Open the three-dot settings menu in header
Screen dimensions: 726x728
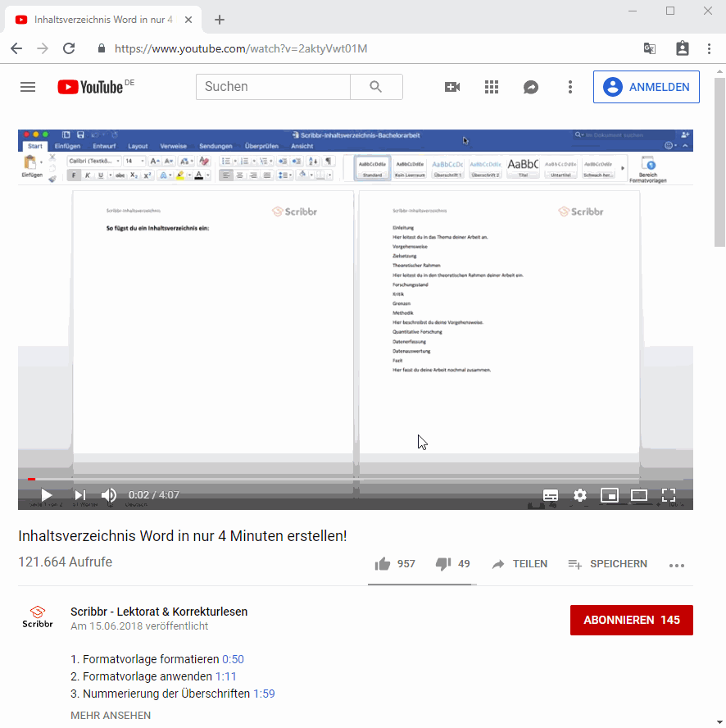[x=570, y=87]
